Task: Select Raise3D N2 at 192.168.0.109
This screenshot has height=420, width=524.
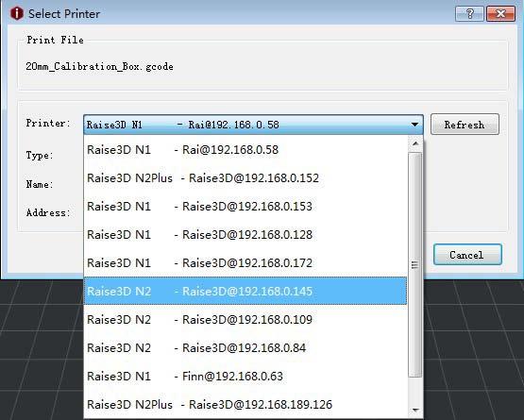Action: click(245, 320)
